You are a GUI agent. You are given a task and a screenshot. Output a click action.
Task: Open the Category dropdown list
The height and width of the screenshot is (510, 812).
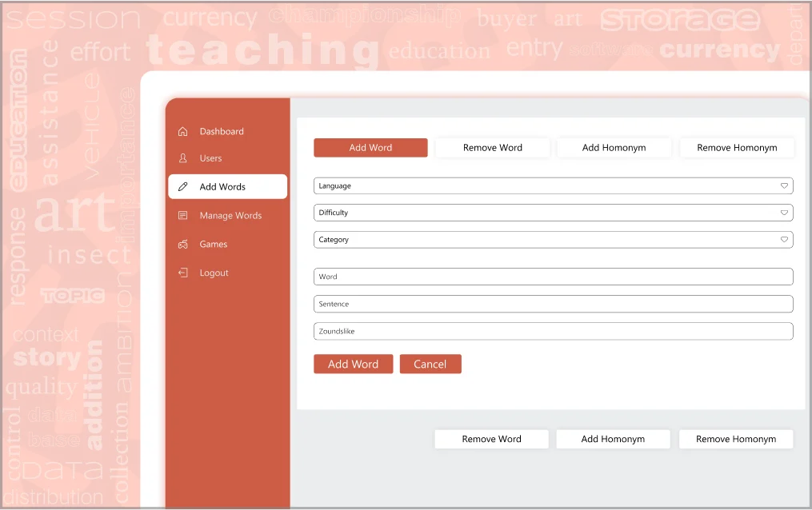coord(553,240)
